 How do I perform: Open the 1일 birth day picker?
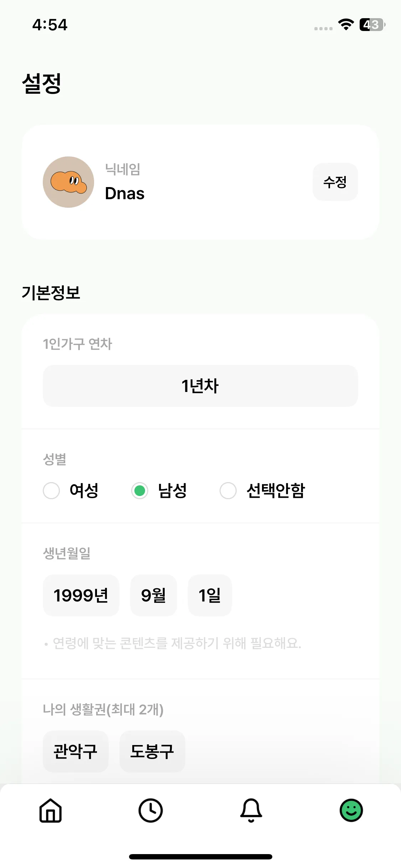(210, 595)
